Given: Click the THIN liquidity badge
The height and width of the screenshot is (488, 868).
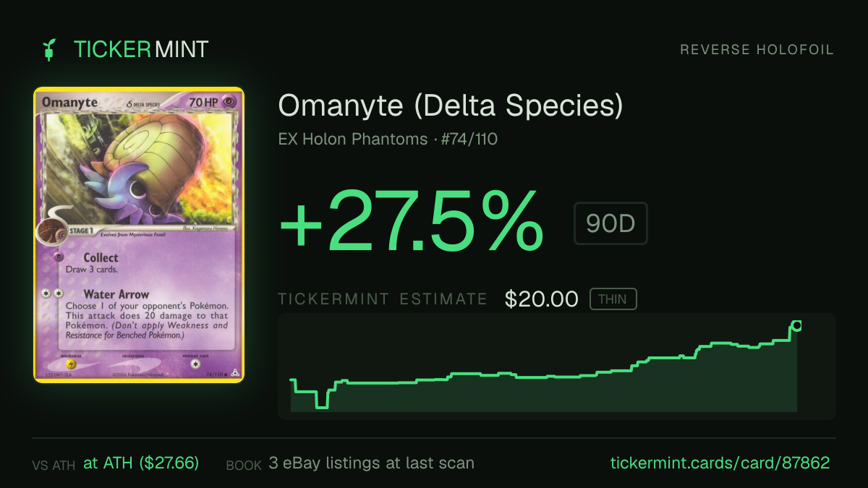Looking at the screenshot, I should (x=613, y=299).
